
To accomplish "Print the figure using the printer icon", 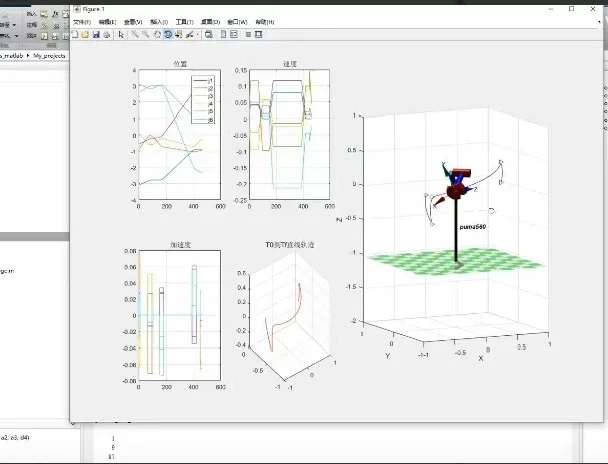I will pyautogui.click(x=106, y=34).
